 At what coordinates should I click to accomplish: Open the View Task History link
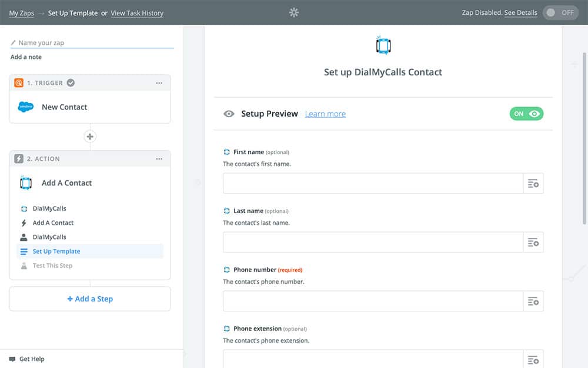point(137,13)
